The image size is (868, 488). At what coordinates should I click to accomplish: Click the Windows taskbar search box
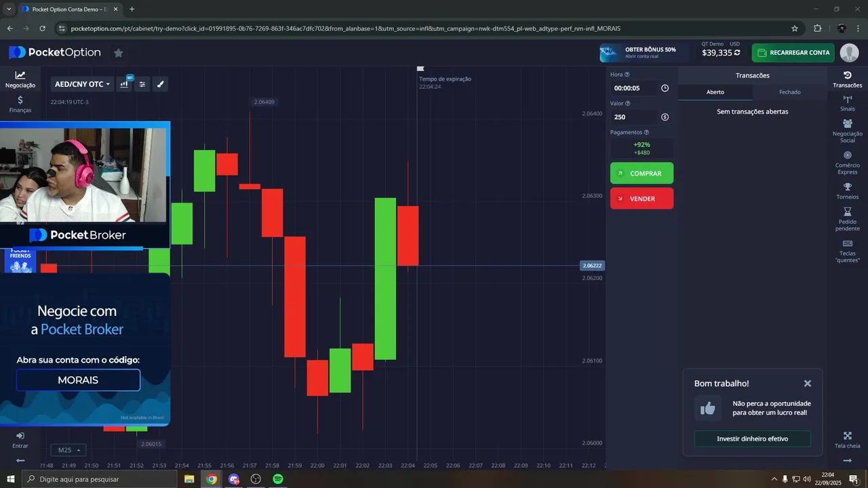100,479
